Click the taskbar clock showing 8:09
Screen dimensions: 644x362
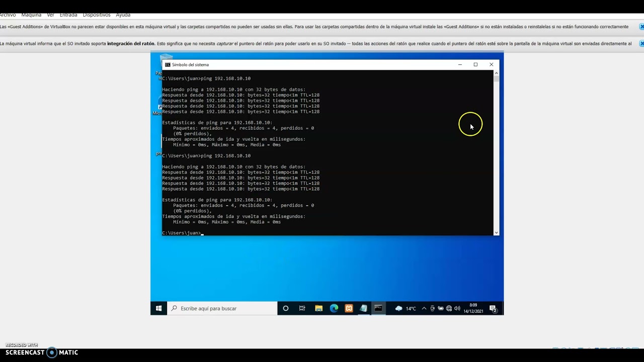[473, 305]
